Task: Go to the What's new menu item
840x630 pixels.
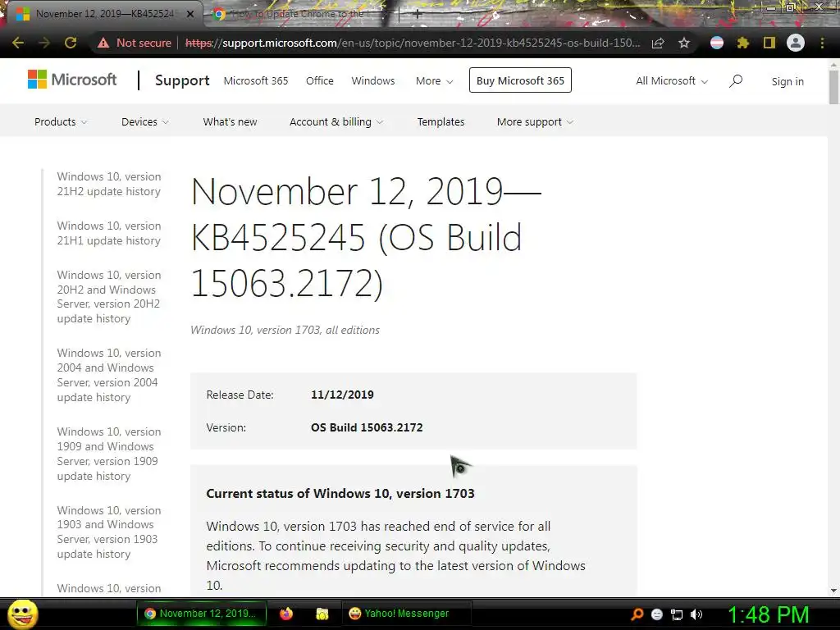Action: tap(230, 121)
